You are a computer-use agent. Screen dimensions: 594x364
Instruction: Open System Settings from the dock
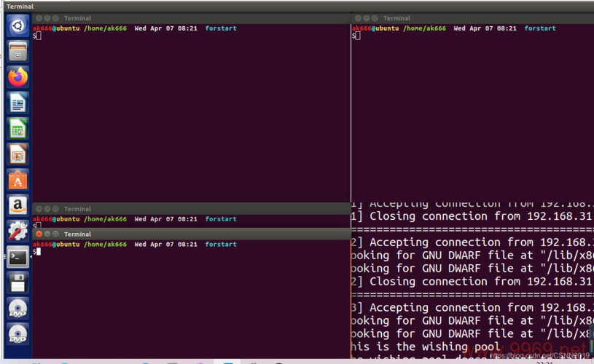pyautogui.click(x=17, y=232)
